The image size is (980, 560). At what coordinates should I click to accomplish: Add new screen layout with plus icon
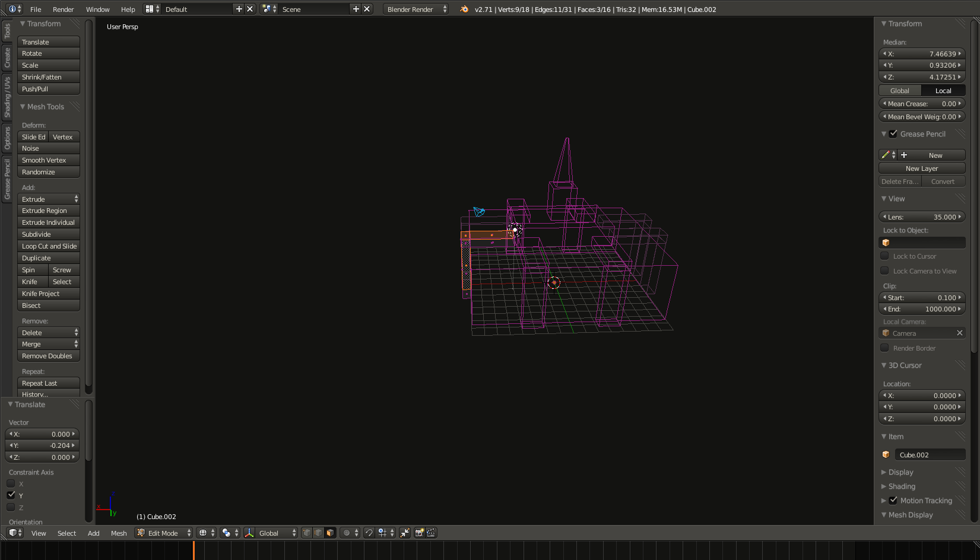239,9
